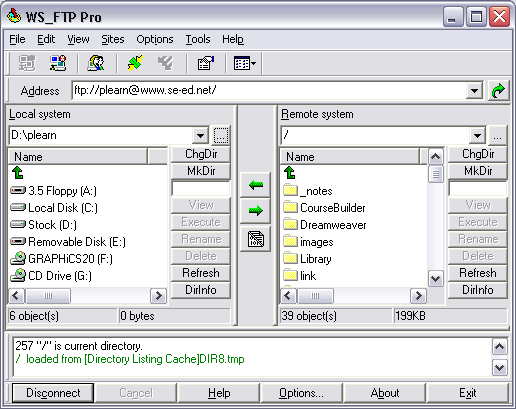Go up one level in the remote file list
The image size is (516, 409).
coord(289,173)
